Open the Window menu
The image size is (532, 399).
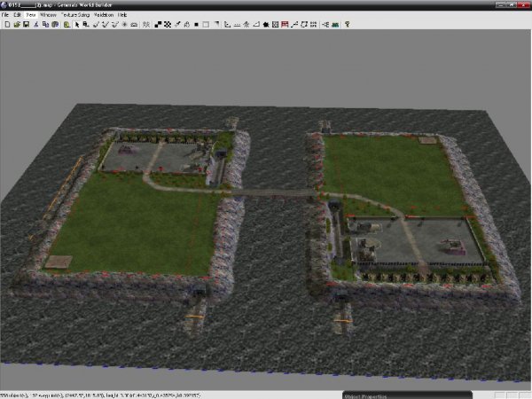tap(48, 15)
